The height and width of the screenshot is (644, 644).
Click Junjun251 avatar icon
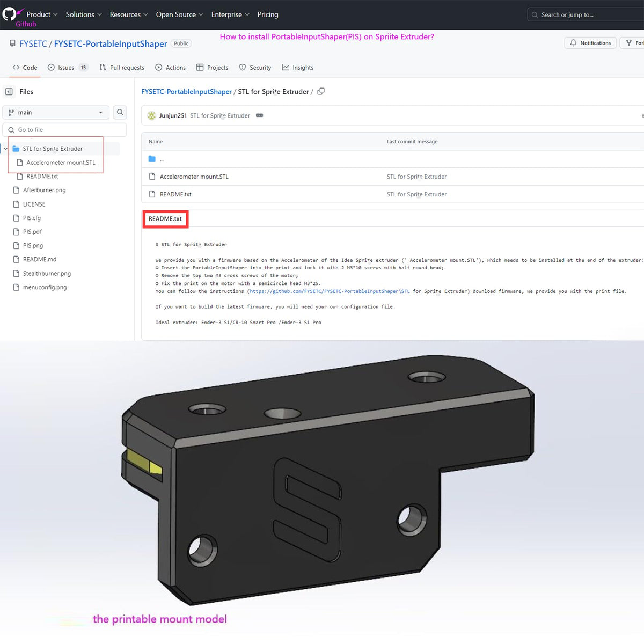pos(152,116)
